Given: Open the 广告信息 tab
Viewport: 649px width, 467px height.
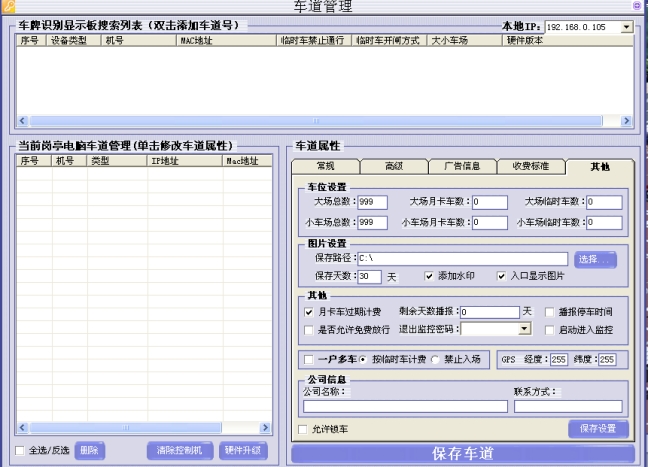Looking at the screenshot, I should 461,166.
